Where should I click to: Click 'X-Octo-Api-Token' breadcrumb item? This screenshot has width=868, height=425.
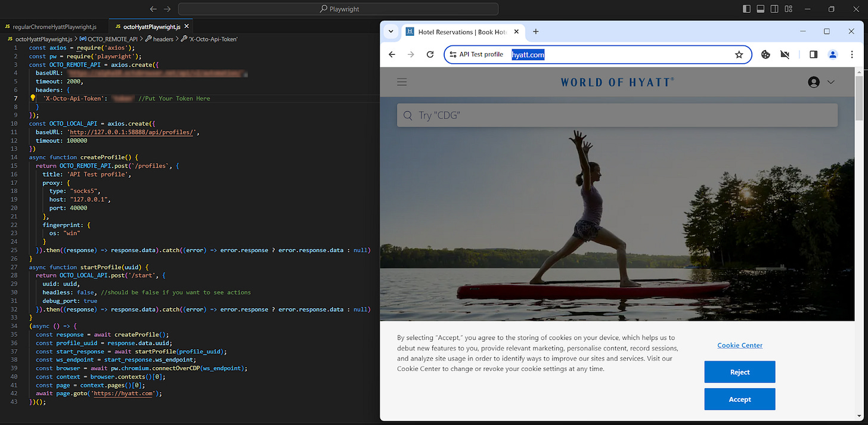pyautogui.click(x=209, y=39)
